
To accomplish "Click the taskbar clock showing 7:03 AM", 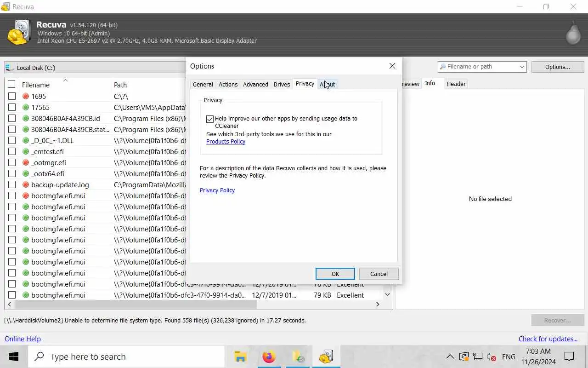I will [x=538, y=356].
